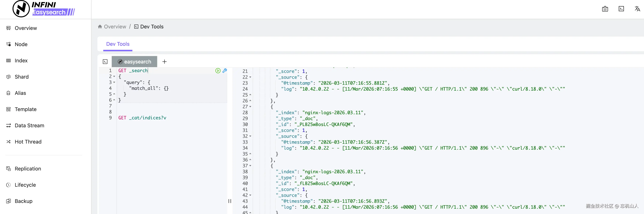This screenshot has height=214, width=644.
Task: Collapse the query block on line 3
Action: [114, 82]
